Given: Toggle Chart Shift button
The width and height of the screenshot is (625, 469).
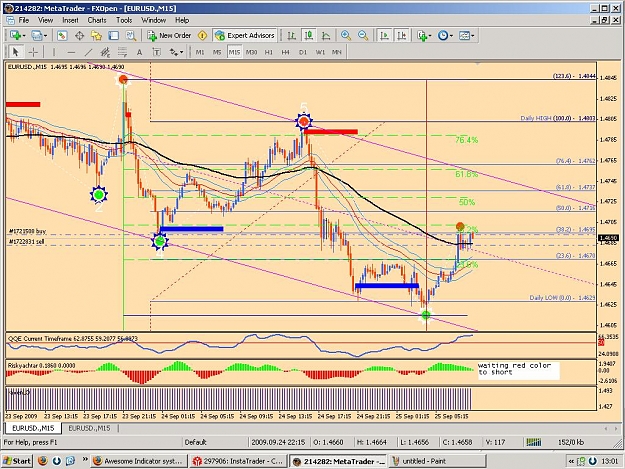Looking at the screenshot, I should 401,35.
